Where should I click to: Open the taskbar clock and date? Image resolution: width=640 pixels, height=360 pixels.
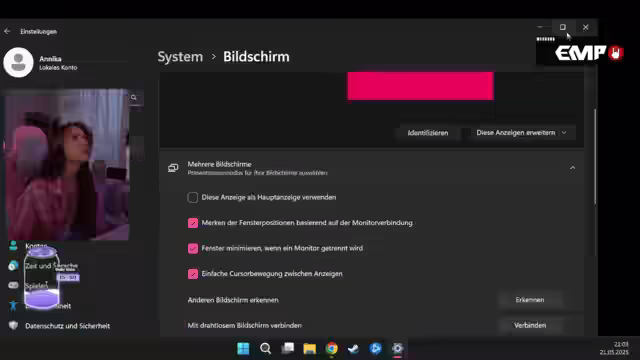click(614, 348)
